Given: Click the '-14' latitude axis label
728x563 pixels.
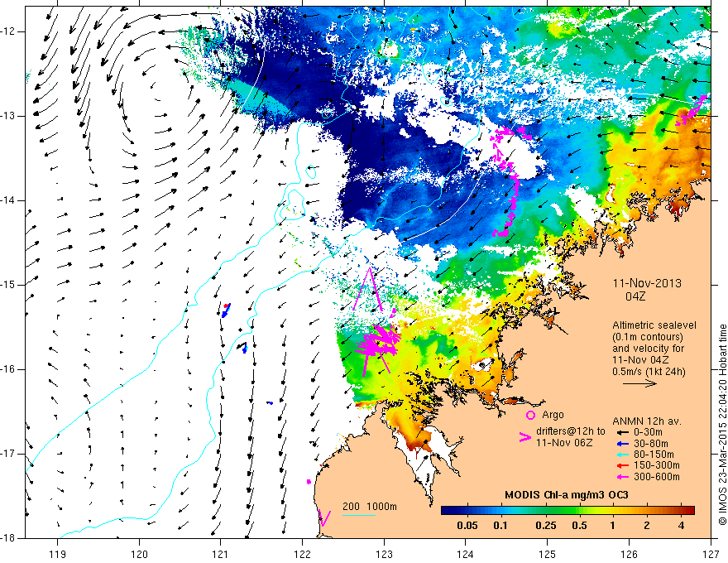Looking at the screenshot, I should [9, 200].
